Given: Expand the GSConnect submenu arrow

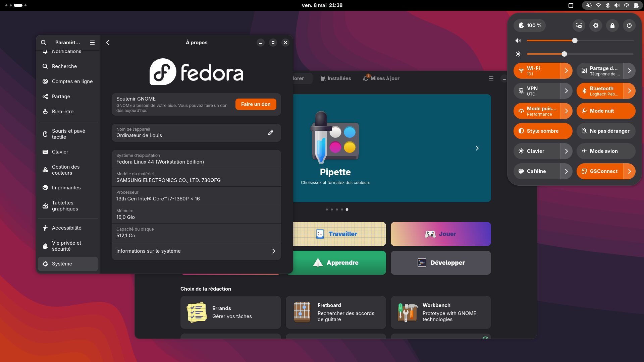Looking at the screenshot, I should 629,171.
